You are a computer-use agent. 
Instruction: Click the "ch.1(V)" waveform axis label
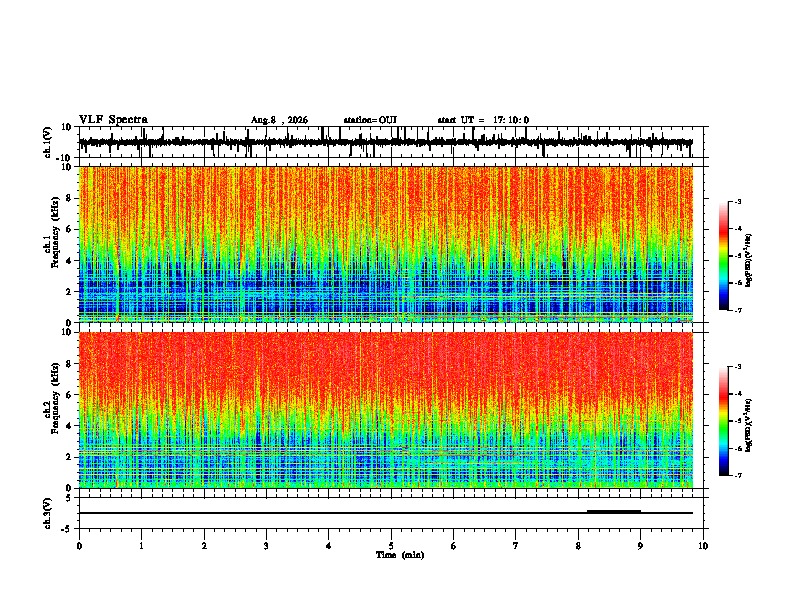(48, 142)
